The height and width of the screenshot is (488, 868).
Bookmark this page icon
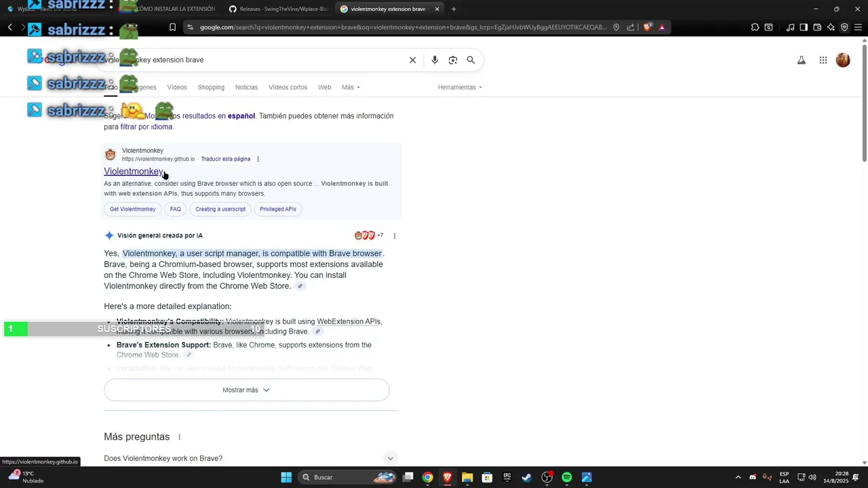[x=172, y=27]
